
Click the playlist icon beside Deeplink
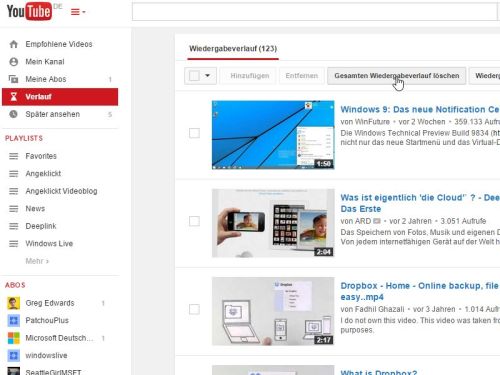tap(13, 226)
